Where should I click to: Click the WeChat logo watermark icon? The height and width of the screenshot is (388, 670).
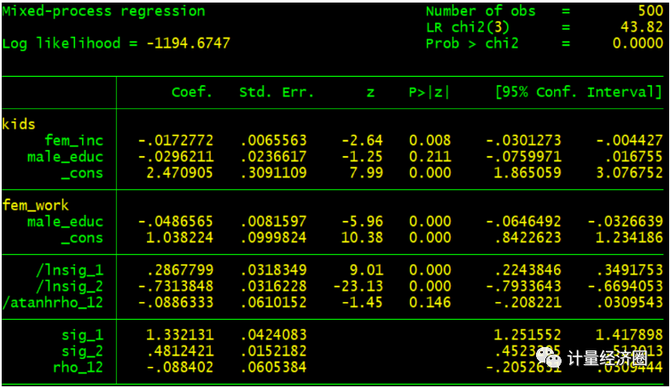(549, 357)
